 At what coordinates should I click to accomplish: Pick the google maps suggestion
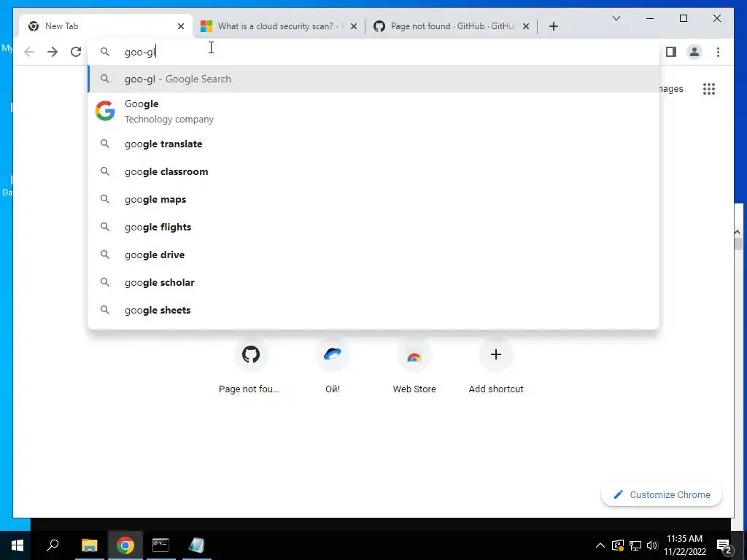point(374,199)
